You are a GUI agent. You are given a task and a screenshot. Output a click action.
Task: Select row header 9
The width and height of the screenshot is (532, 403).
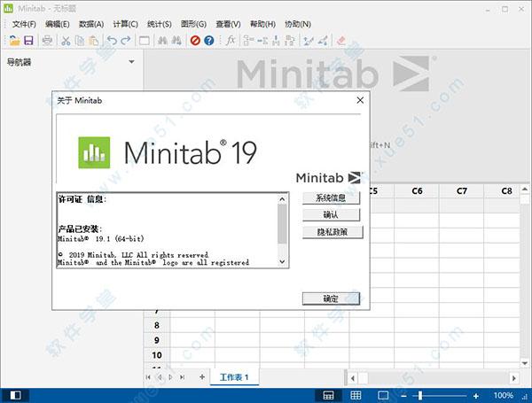point(157,340)
